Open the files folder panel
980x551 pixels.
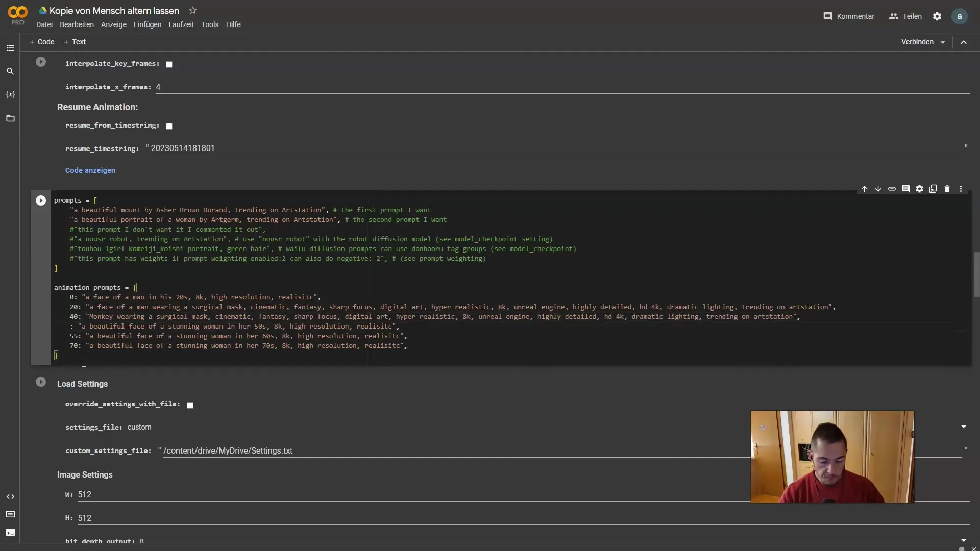[x=10, y=118]
